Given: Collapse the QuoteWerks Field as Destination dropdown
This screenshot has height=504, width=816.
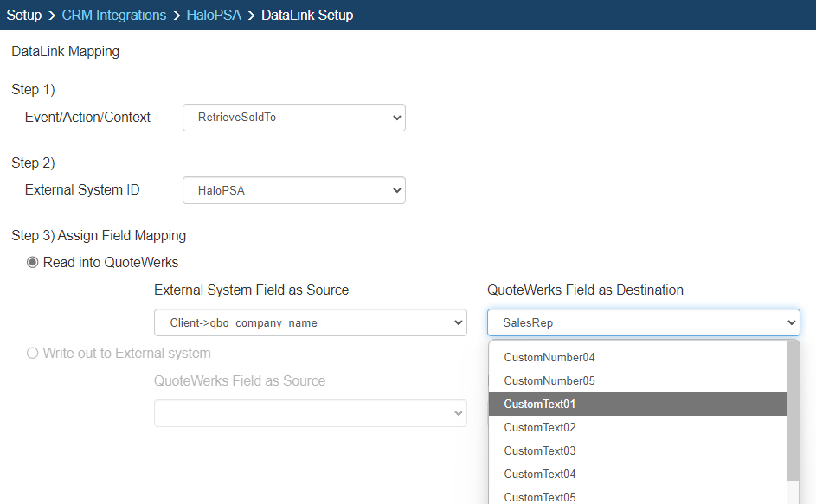Looking at the screenshot, I should click(643, 322).
